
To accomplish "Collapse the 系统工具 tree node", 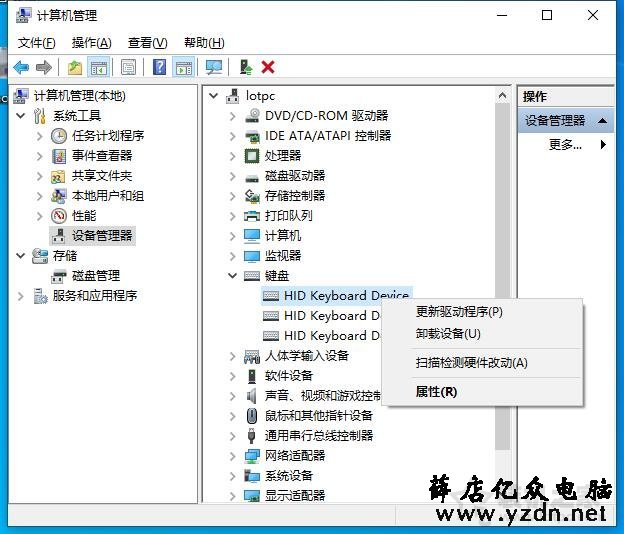I will click(x=21, y=116).
